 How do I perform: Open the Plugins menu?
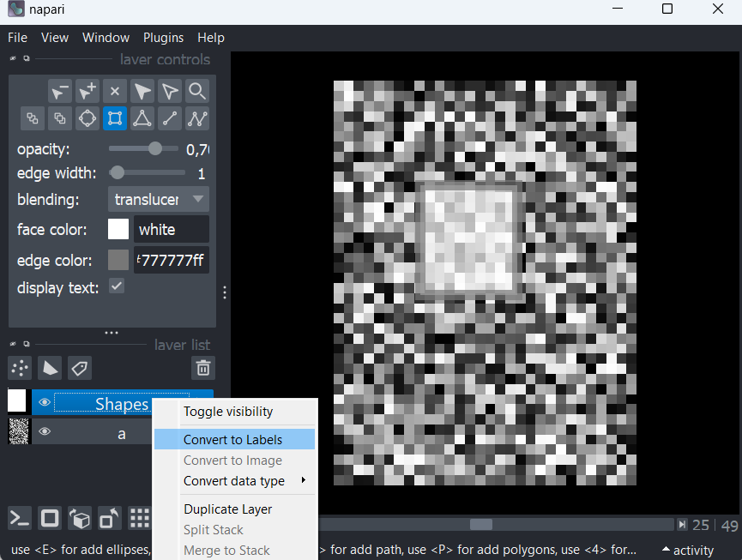[x=163, y=38]
